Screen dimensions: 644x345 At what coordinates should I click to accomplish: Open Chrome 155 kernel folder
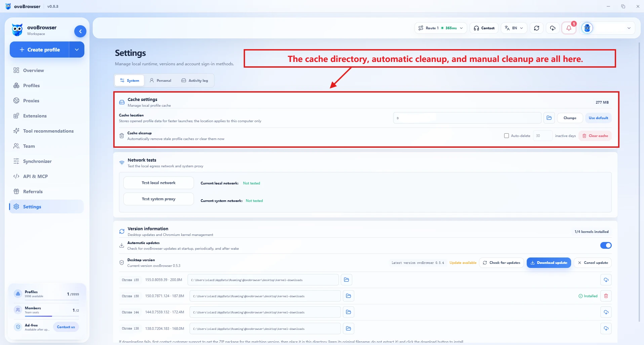(x=347, y=280)
